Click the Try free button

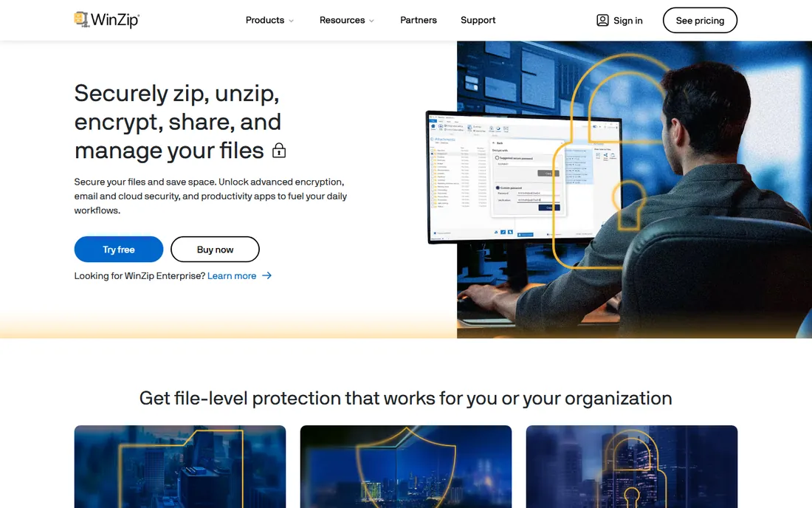click(x=119, y=249)
